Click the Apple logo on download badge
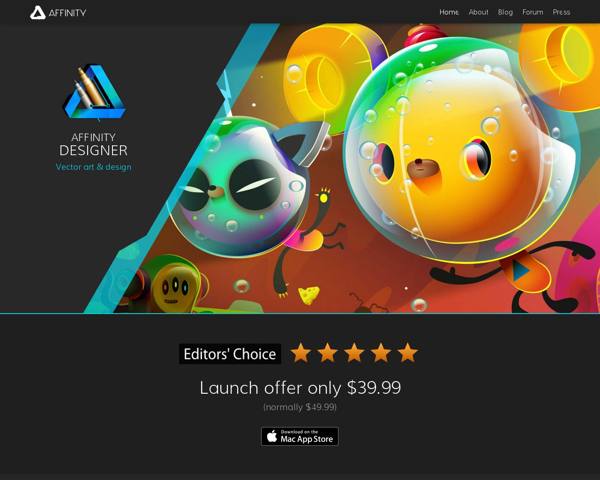Screen dimensions: 600x480 point(272,436)
